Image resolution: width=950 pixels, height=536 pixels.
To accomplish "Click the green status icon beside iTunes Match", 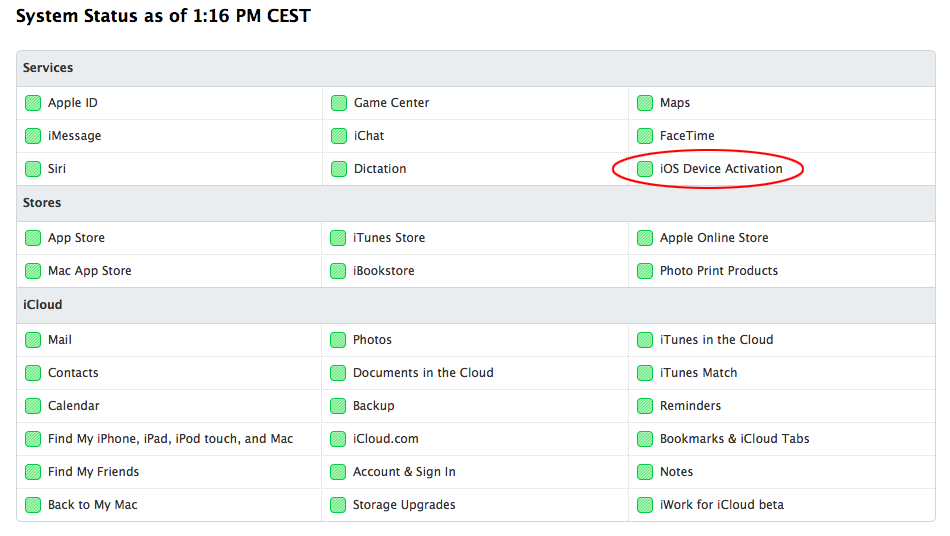I will click(645, 373).
